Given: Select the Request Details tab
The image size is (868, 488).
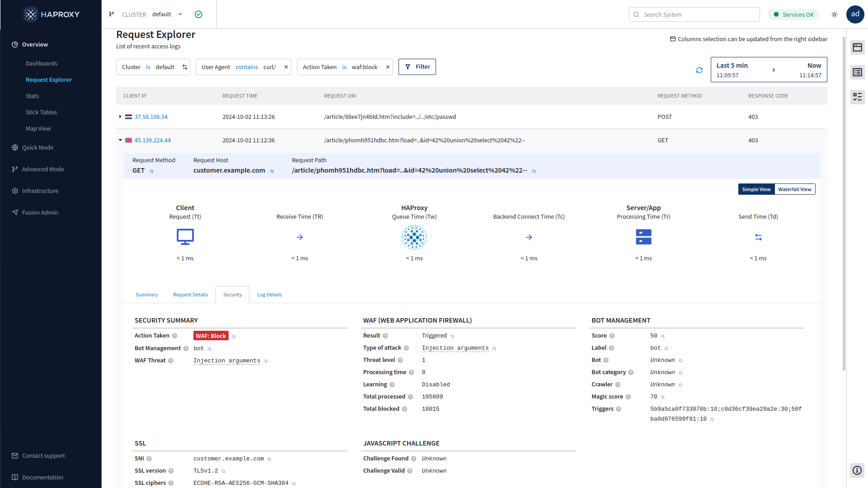Looking at the screenshot, I should (190, 295).
